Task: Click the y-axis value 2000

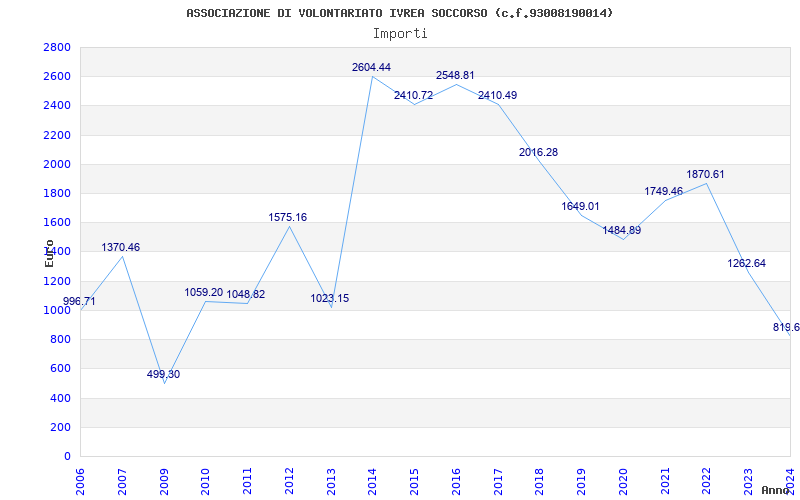Action: click(57, 164)
